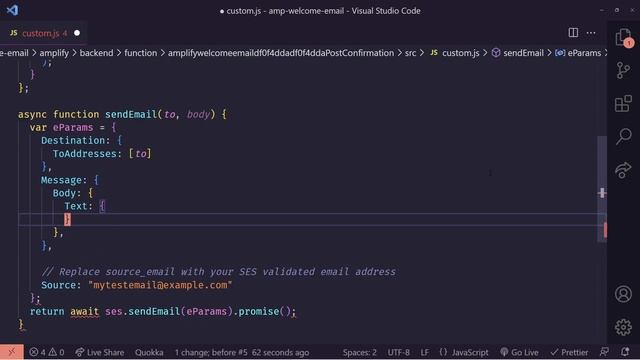Viewport: 640px width, 360px height.
Task: Open the editor More Actions menu
Action: coord(591,33)
